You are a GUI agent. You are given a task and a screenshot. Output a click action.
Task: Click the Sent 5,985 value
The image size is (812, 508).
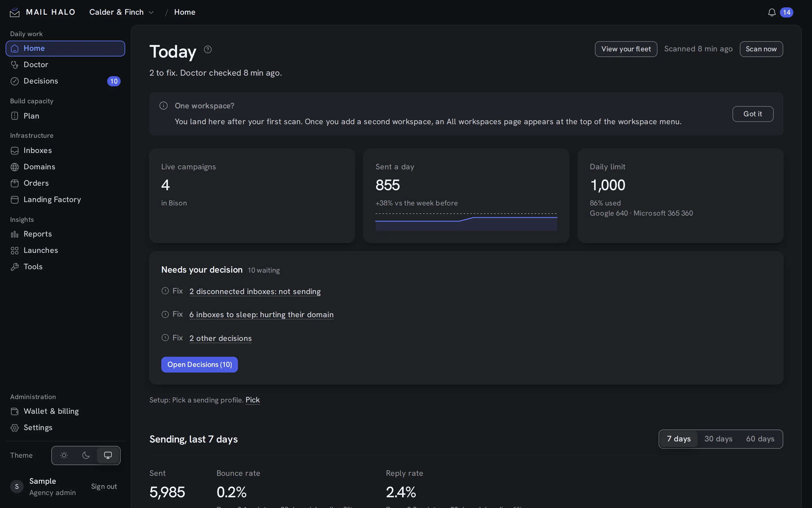[x=167, y=492]
